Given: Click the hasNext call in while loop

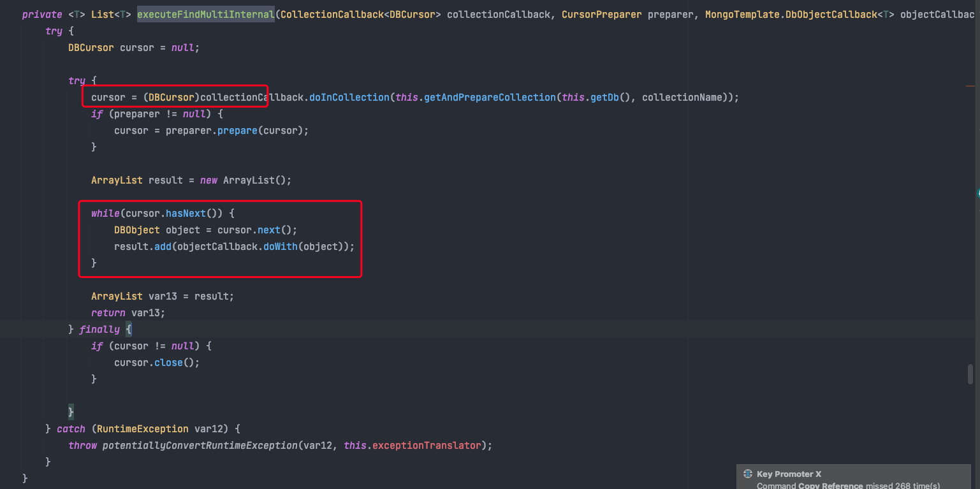Looking at the screenshot, I should point(186,214).
